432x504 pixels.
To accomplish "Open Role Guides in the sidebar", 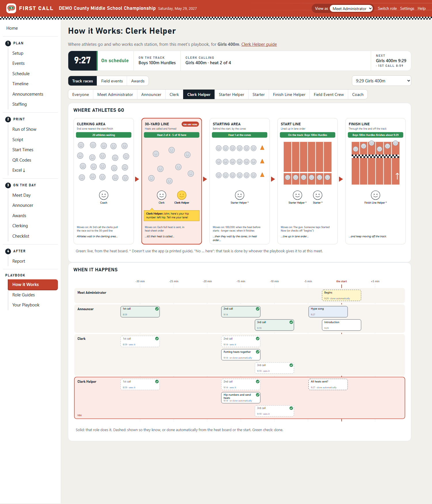I will click(x=24, y=295).
